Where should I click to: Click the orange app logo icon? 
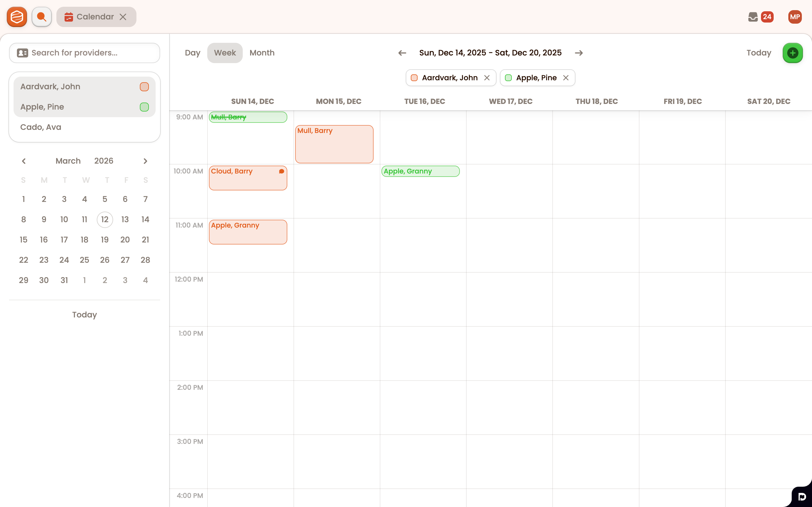pyautogui.click(x=17, y=17)
